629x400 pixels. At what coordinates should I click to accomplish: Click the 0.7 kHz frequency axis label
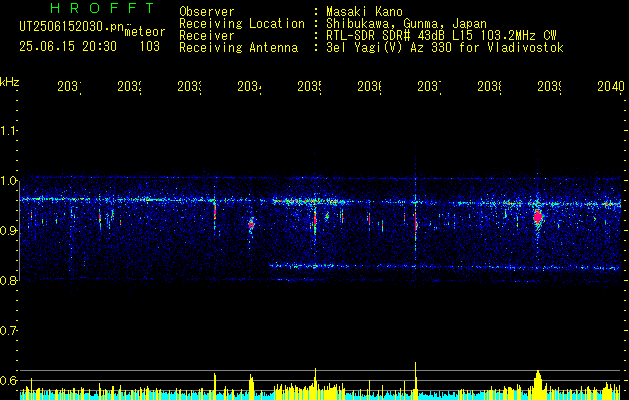[x=8, y=331]
